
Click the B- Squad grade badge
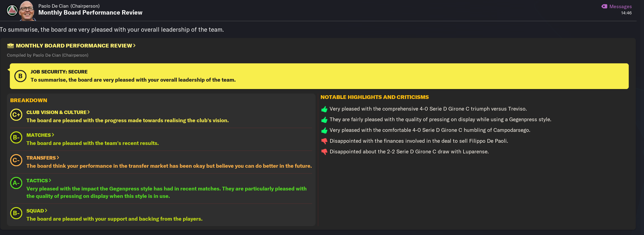click(x=16, y=213)
